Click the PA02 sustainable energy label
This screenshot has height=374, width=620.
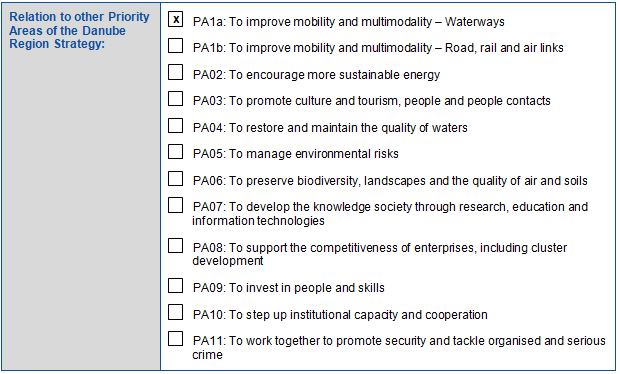(x=316, y=75)
